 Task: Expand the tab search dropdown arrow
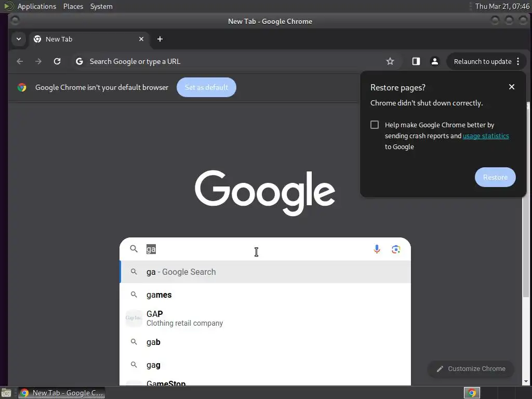click(19, 39)
